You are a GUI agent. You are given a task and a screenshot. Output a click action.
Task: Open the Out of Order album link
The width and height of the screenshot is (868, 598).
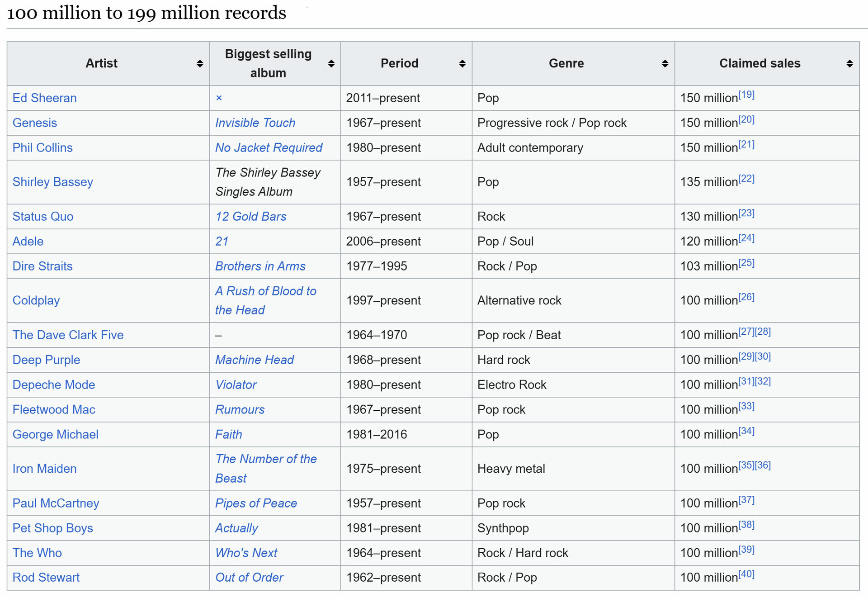click(x=250, y=578)
